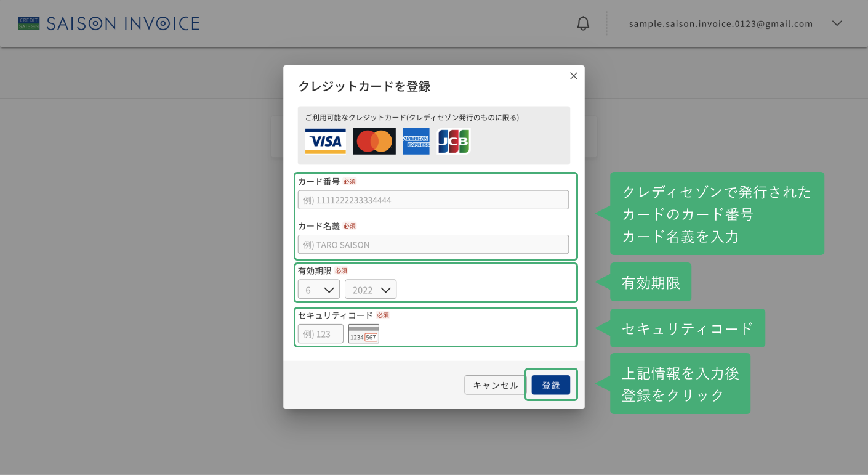Click the JCB card logo
The image size is (868, 475).
coord(454,141)
